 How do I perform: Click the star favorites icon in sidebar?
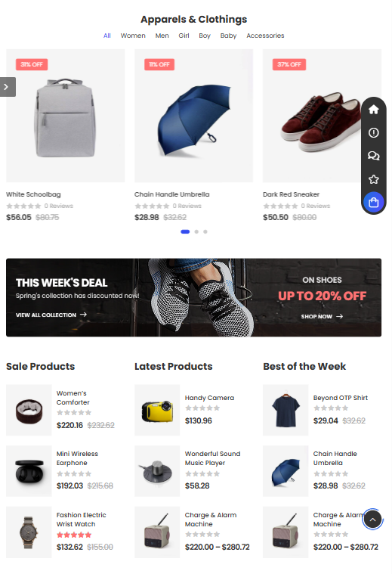pyautogui.click(x=373, y=179)
